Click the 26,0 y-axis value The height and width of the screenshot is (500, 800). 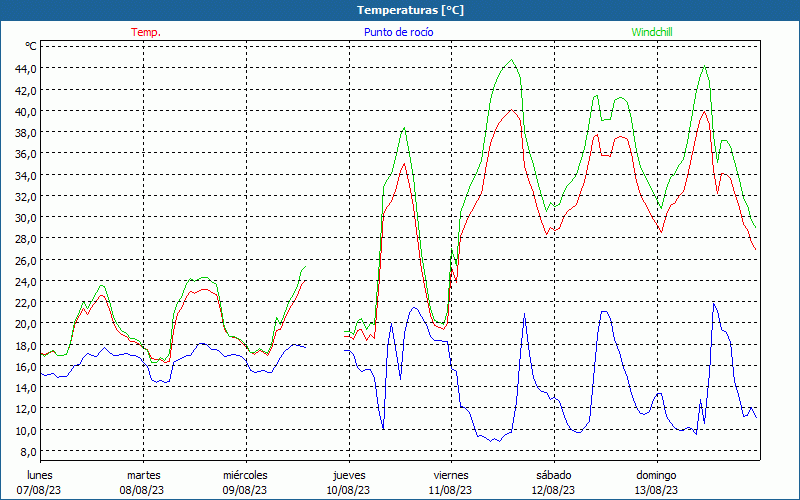(26, 260)
